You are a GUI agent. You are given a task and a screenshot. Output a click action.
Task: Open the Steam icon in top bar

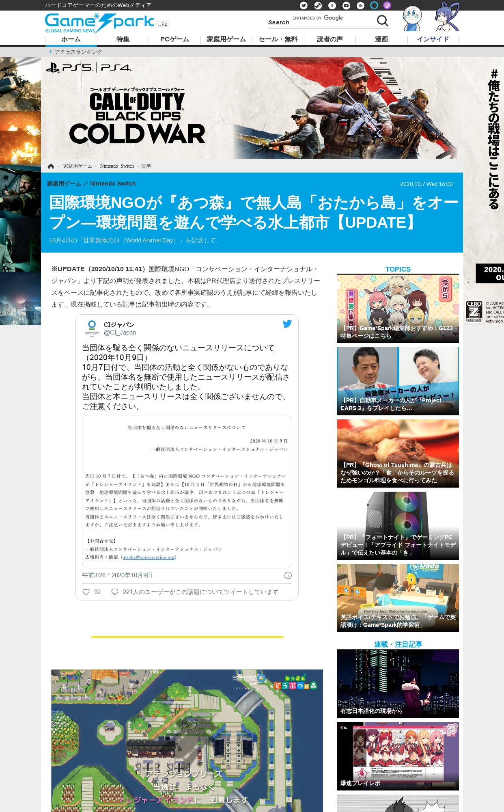(318, 5)
